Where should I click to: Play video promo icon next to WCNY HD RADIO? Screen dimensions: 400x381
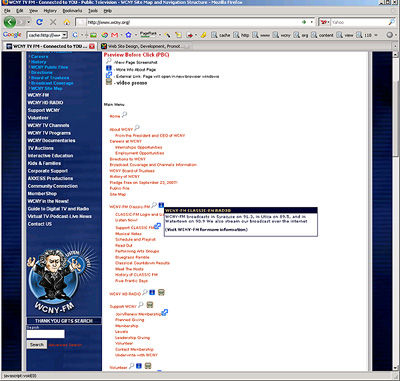(x=161, y=292)
